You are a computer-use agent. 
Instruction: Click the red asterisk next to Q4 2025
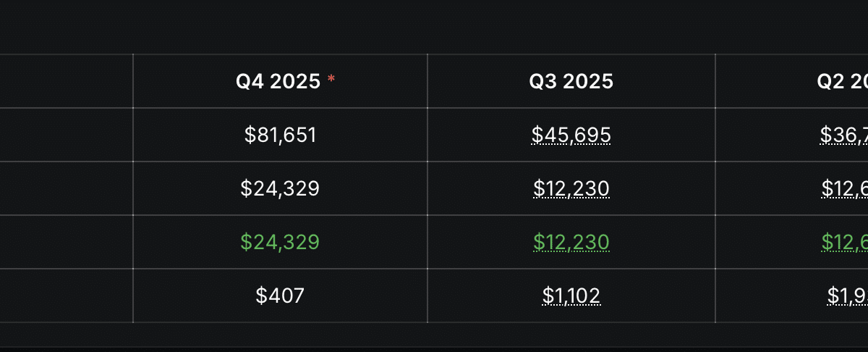331,79
